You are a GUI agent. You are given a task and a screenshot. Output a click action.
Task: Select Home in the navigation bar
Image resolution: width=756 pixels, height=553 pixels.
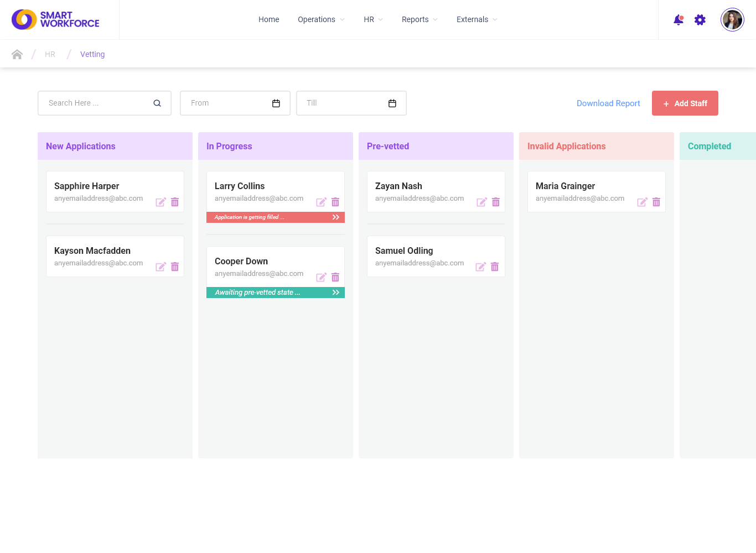268,19
